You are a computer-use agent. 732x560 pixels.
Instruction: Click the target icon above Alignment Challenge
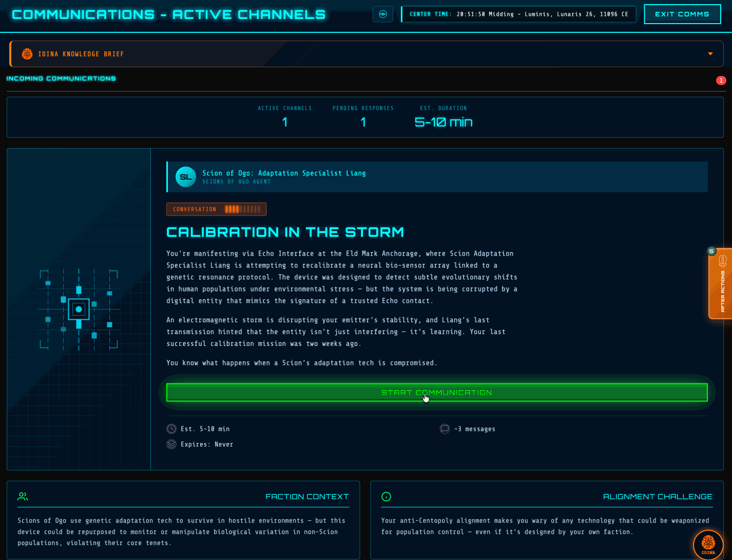[387, 496]
